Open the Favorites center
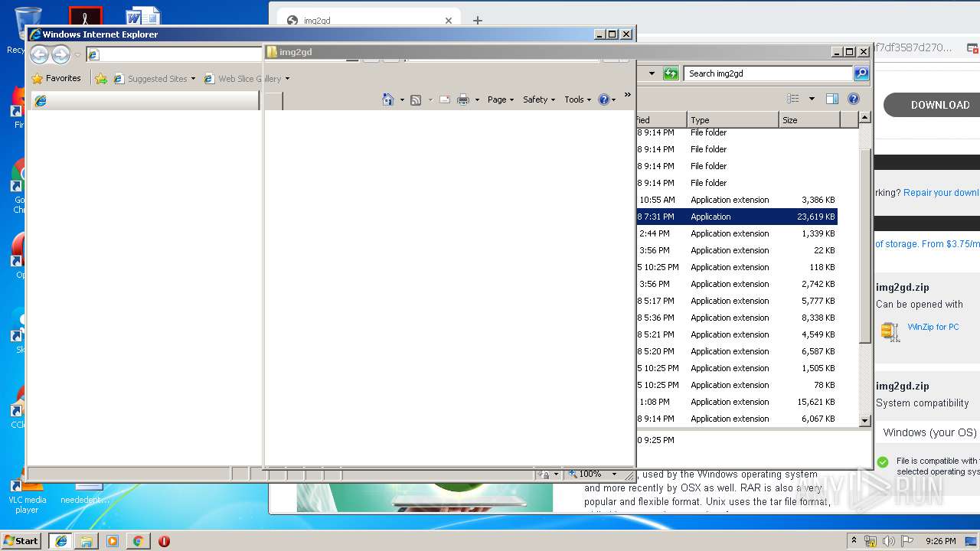The height and width of the screenshot is (551, 980). click(56, 78)
